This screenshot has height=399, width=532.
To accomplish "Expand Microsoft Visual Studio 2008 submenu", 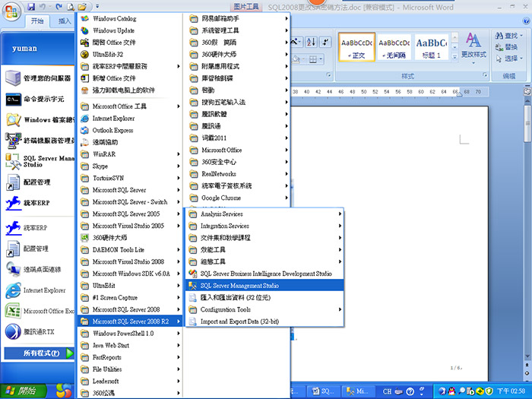I will (130, 261).
